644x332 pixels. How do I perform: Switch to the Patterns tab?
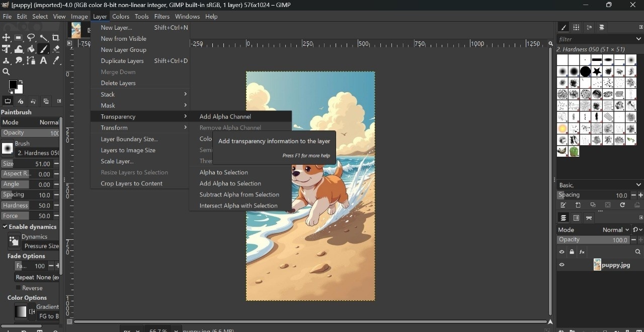point(576,28)
